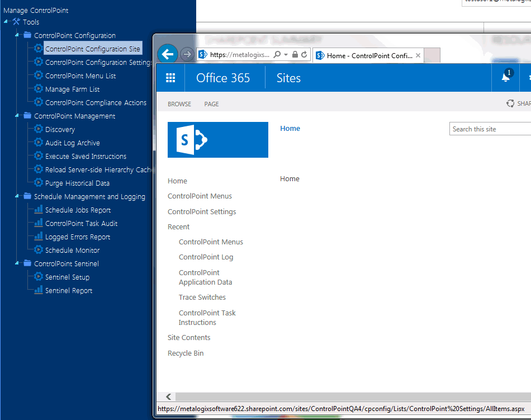Refresh the page with the reload icon
This screenshot has height=420, width=531.
tap(303, 55)
